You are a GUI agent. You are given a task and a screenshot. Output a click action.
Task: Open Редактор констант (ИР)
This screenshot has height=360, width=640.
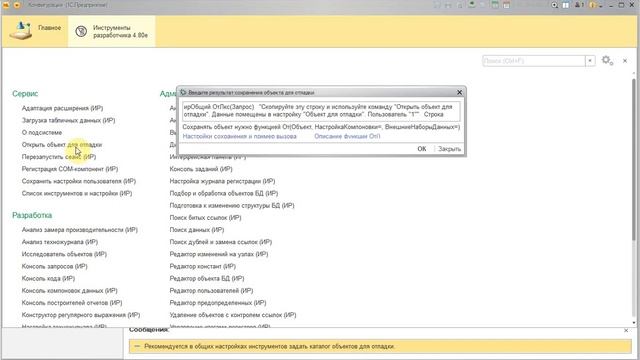[202, 267]
